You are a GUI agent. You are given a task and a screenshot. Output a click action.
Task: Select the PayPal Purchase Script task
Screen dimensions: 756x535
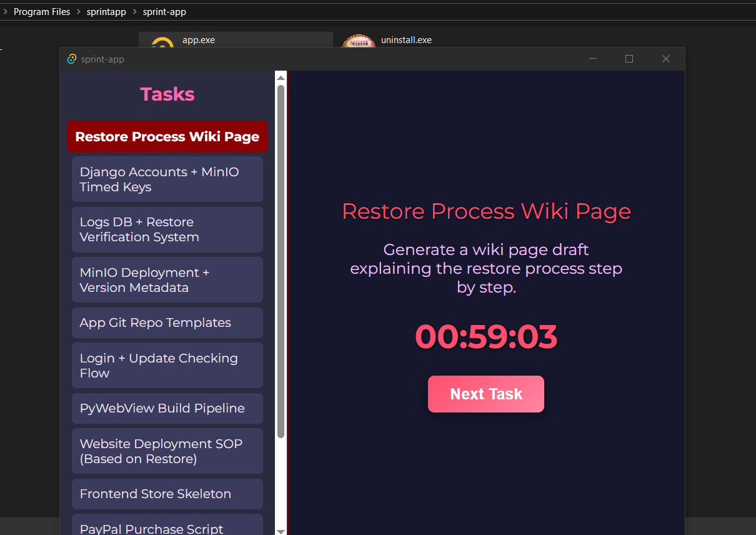point(167,525)
